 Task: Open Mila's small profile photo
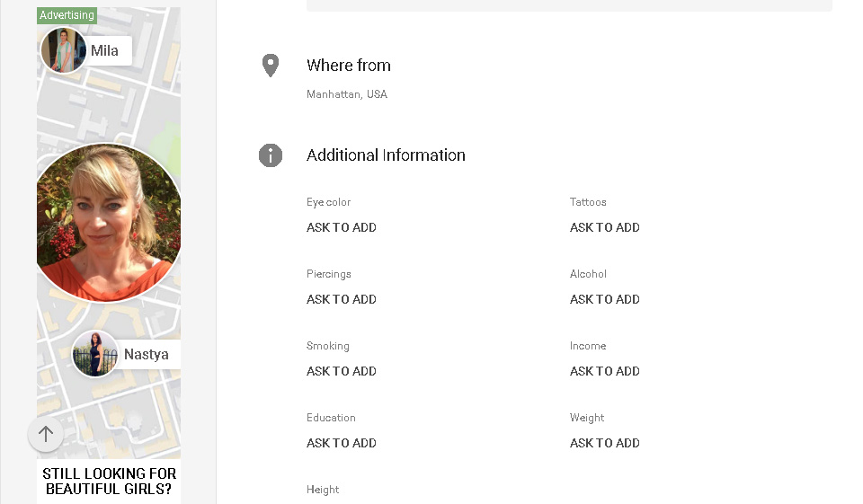[63, 50]
